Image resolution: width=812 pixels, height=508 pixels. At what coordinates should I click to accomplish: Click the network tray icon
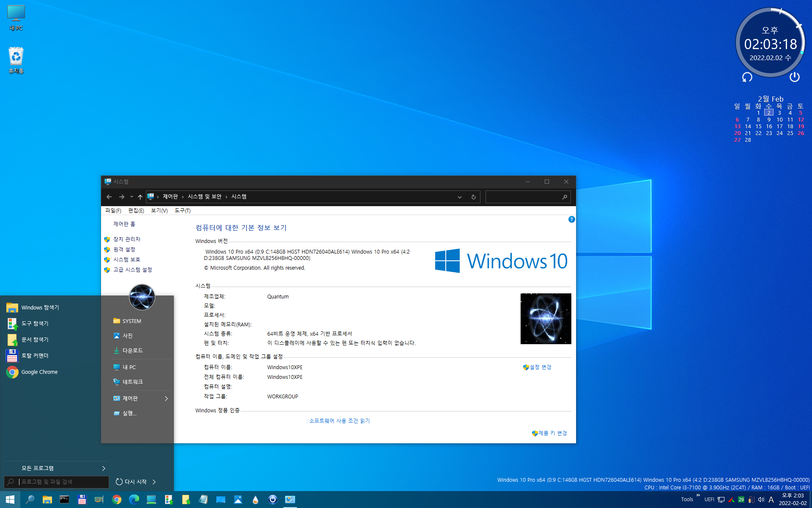point(721,500)
